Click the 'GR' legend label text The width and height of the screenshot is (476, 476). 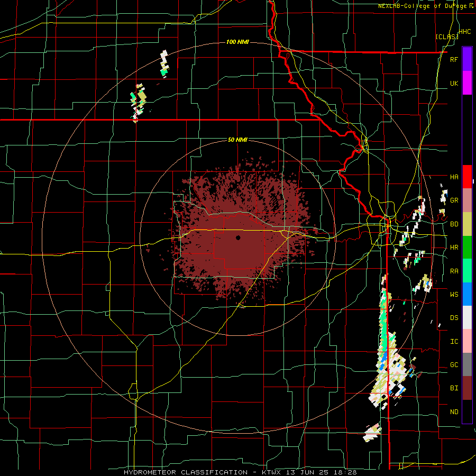(454, 200)
